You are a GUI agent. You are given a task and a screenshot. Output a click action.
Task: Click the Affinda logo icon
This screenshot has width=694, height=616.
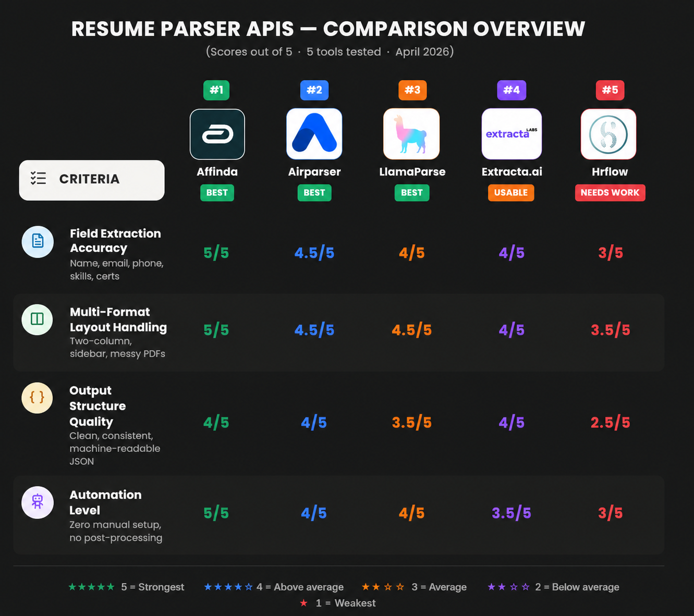click(x=217, y=134)
